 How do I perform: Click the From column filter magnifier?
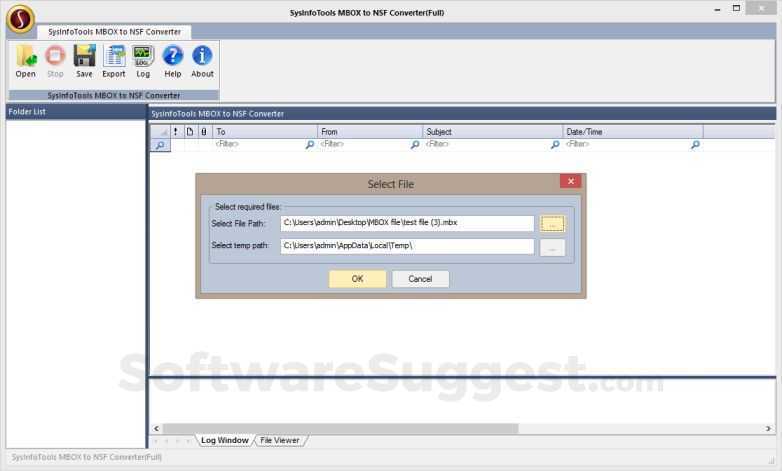point(414,145)
